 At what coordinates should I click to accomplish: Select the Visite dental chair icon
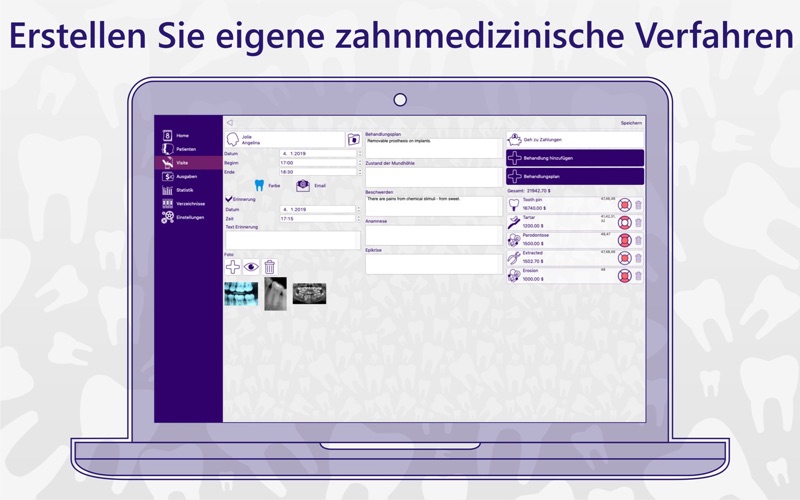[x=167, y=163]
